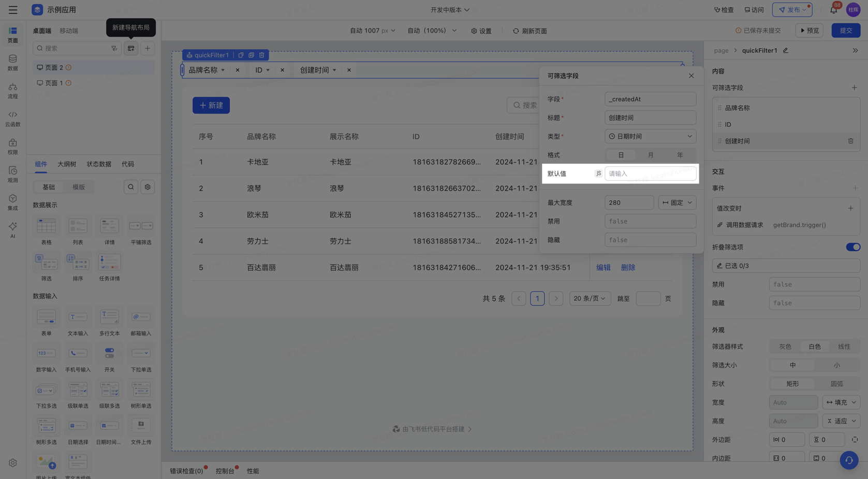
Task: Click the edit pencil next to quickFilter1 name
Action: point(786,50)
